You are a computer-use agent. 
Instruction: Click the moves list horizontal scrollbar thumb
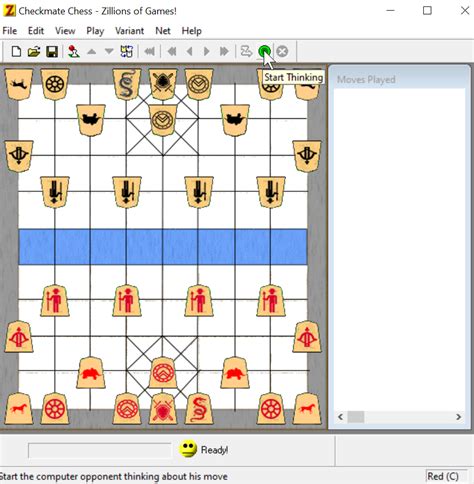click(356, 417)
